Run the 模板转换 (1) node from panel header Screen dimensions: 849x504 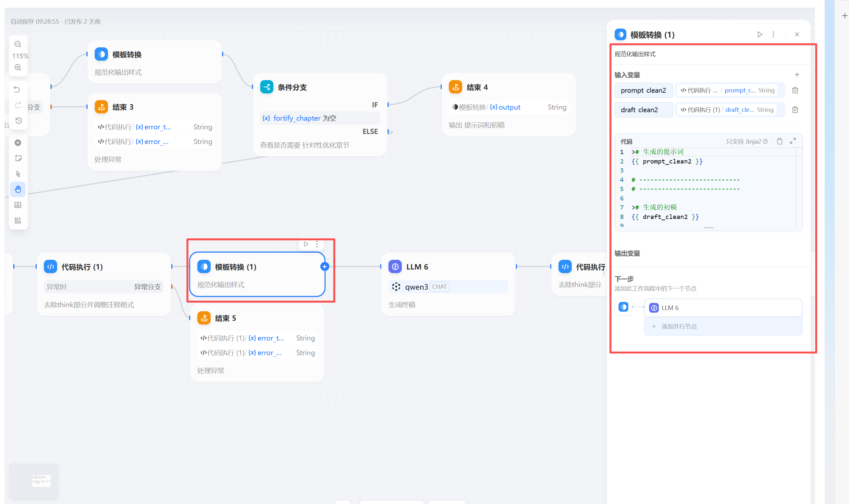click(760, 35)
